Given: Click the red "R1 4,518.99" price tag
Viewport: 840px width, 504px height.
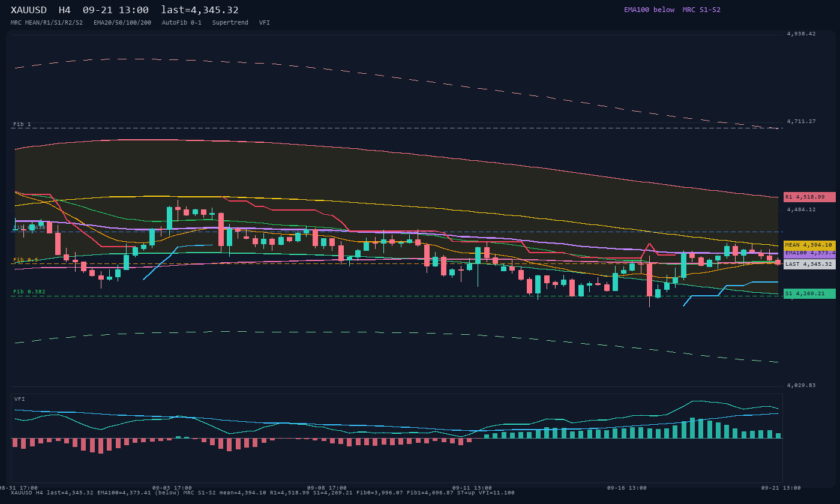Looking at the screenshot, I should [809, 197].
